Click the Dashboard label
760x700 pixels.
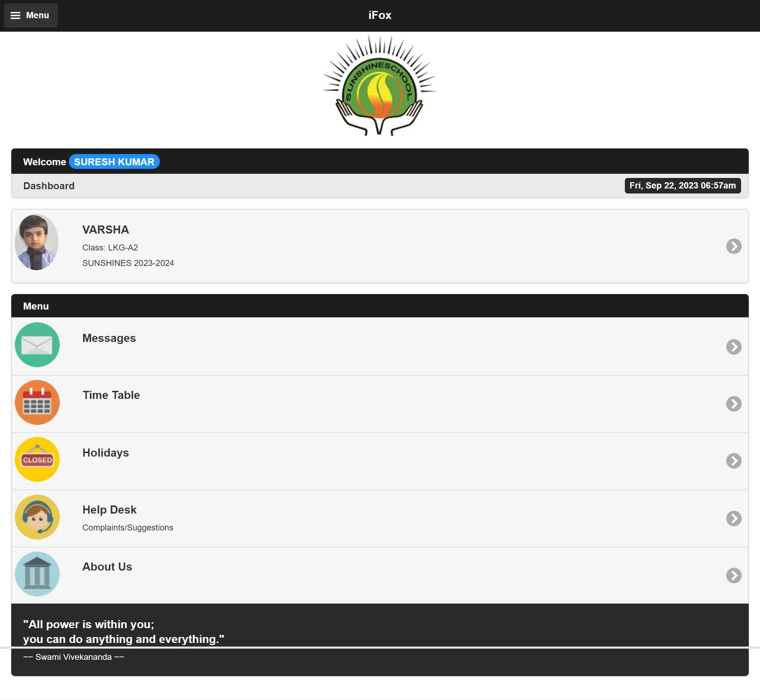point(49,186)
